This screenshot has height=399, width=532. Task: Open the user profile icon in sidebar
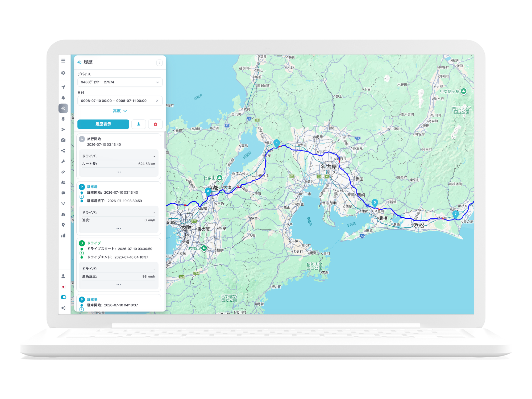tap(63, 276)
